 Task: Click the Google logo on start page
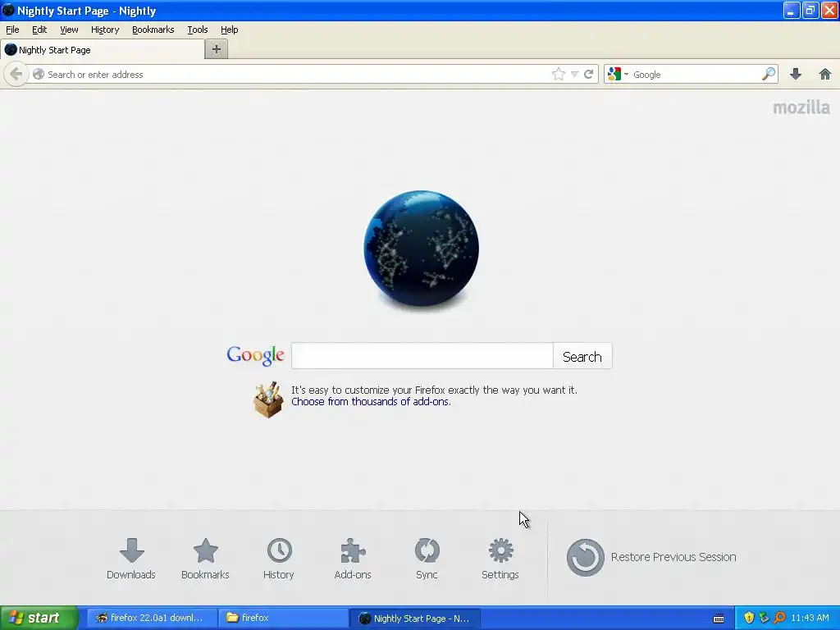pyautogui.click(x=255, y=356)
